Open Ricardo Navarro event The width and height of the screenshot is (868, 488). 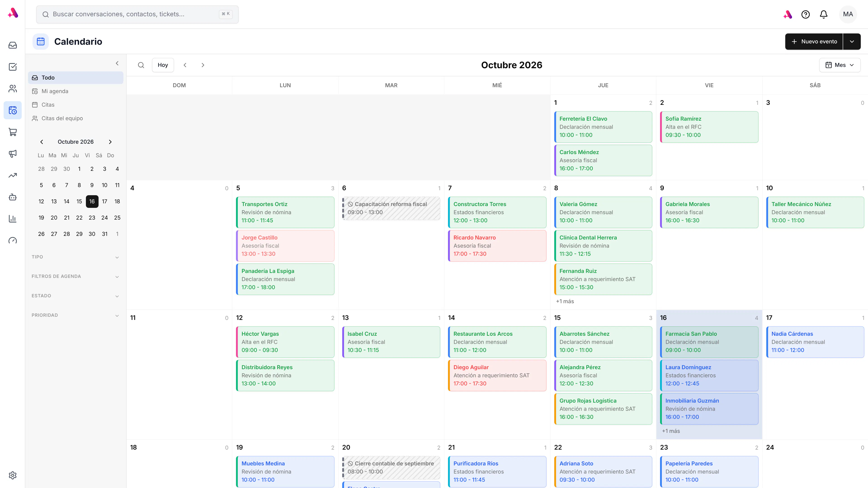tap(497, 246)
